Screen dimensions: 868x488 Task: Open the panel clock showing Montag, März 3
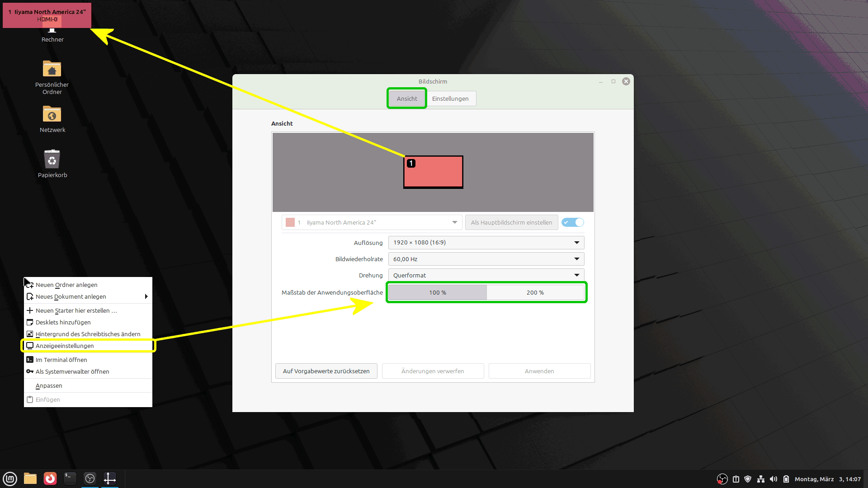coord(827,479)
